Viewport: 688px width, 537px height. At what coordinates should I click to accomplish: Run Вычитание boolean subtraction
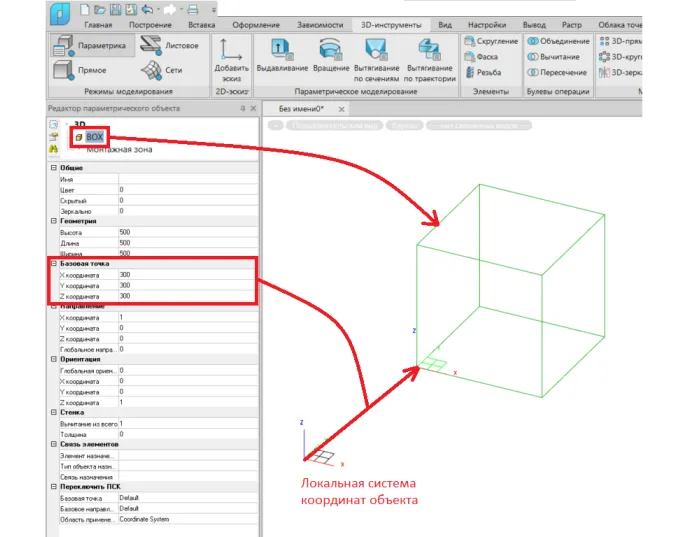point(553,57)
